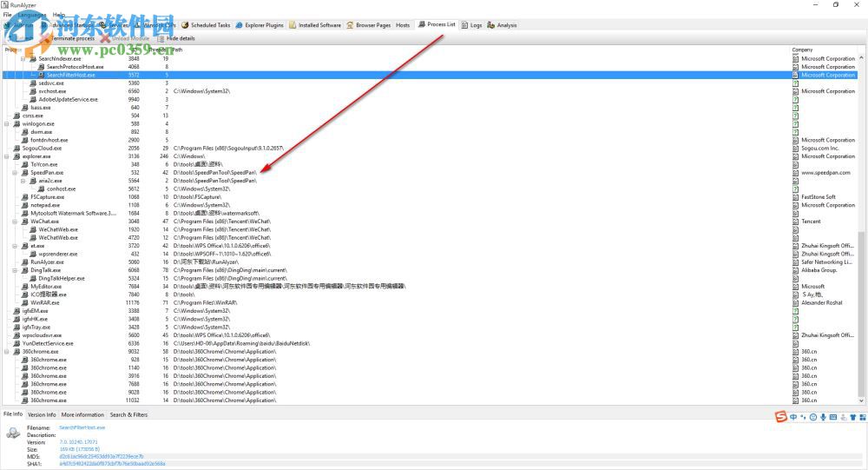
Task: Click the Tencent company info icon
Action: tap(795, 222)
